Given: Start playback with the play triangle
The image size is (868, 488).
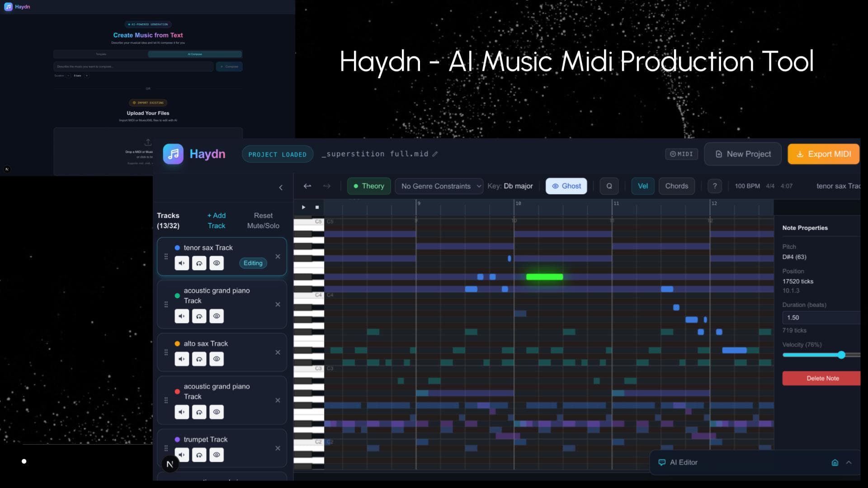Looking at the screenshot, I should pyautogui.click(x=303, y=207).
